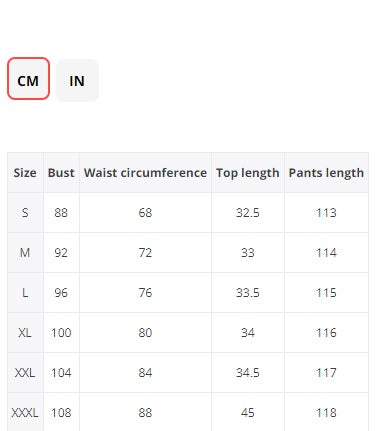
Task: Click bust value 88 for size S
Action: click(61, 213)
